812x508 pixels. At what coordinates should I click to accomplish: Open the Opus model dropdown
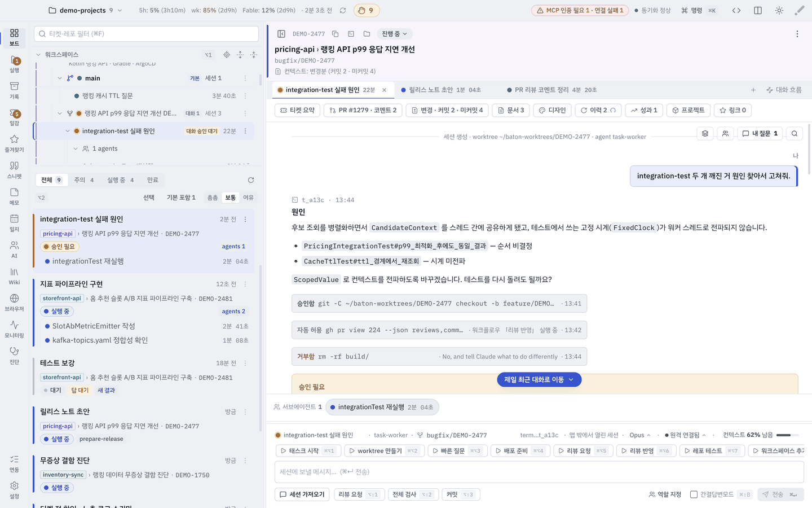pyautogui.click(x=640, y=435)
